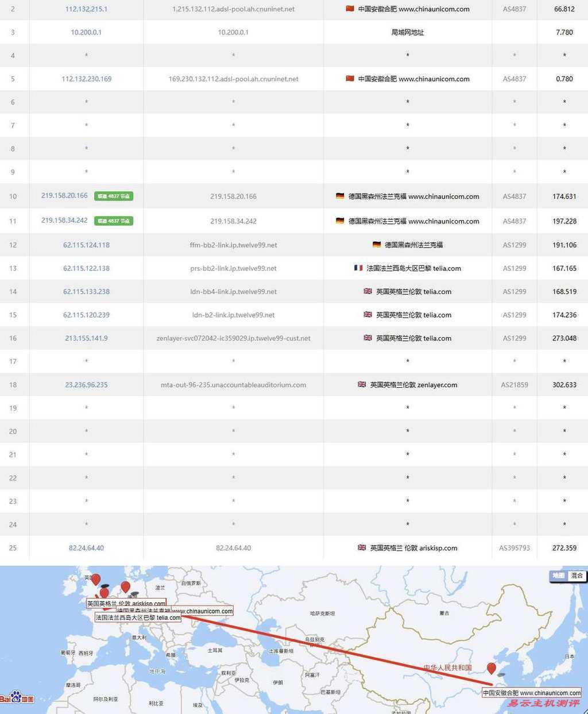Image resolution: width=588 pixels, height=714 pixels.
Task: Click location 英国英格兰 伦敦 ariskisp.com in hop 25
Action: (x=413, y=548)
